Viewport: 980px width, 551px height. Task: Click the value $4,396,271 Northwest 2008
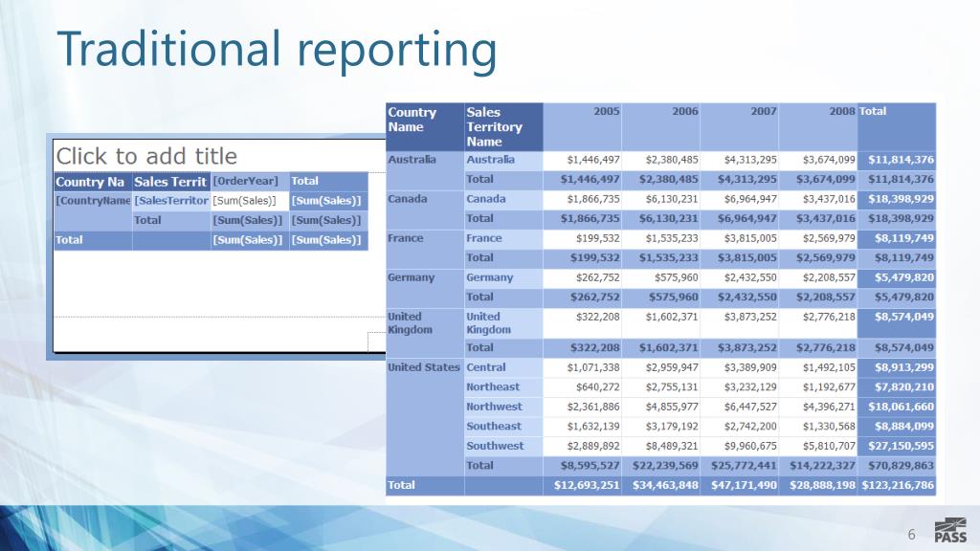tap(818, 407)
